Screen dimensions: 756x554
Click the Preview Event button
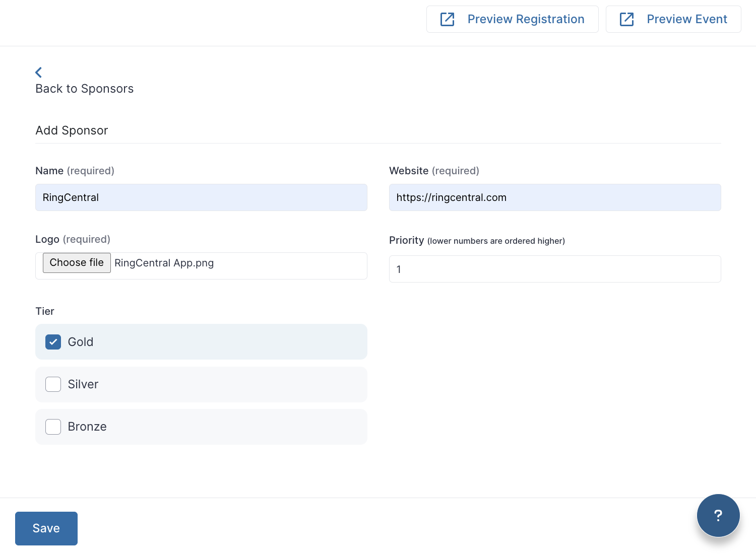[673, 19]
